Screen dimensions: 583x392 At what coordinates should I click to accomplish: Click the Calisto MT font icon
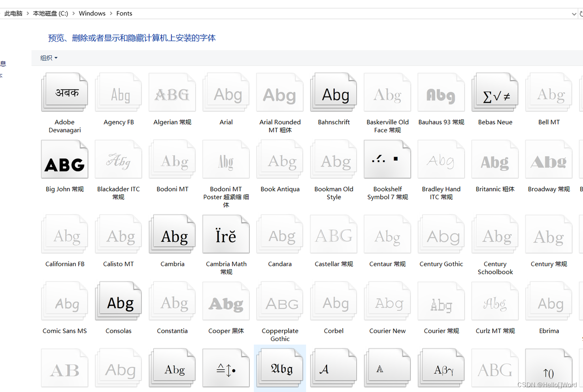point(118,234)
